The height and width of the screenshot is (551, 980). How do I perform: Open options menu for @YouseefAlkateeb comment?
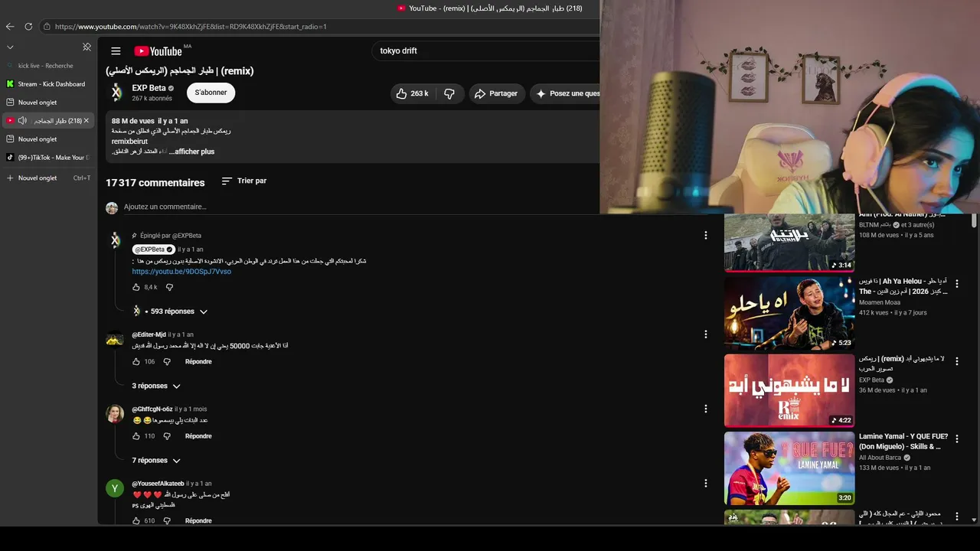coord(706,484)
